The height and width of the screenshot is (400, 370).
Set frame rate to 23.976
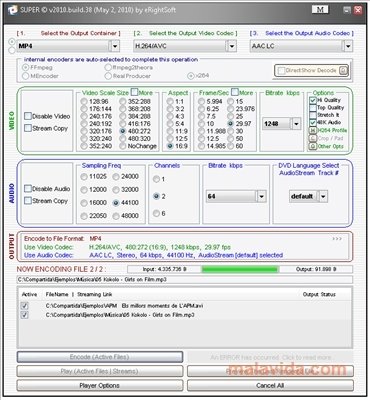(x=231, y=109)
